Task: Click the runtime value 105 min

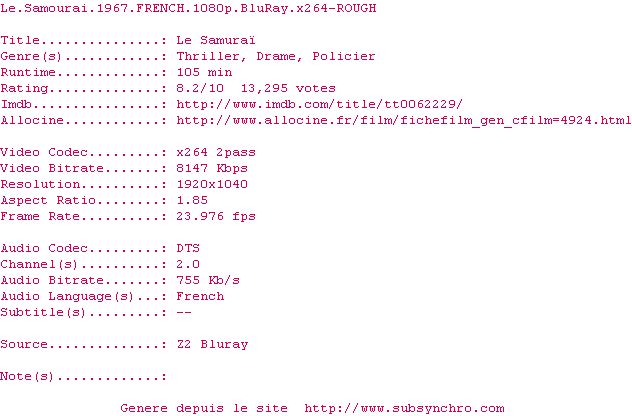Action: (204, 72)
